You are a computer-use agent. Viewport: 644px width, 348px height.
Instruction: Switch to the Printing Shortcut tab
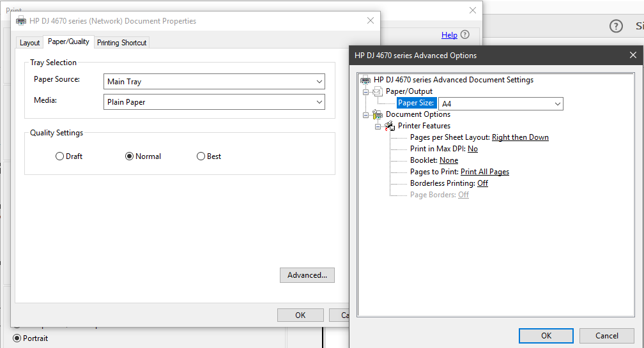[121, 43]
